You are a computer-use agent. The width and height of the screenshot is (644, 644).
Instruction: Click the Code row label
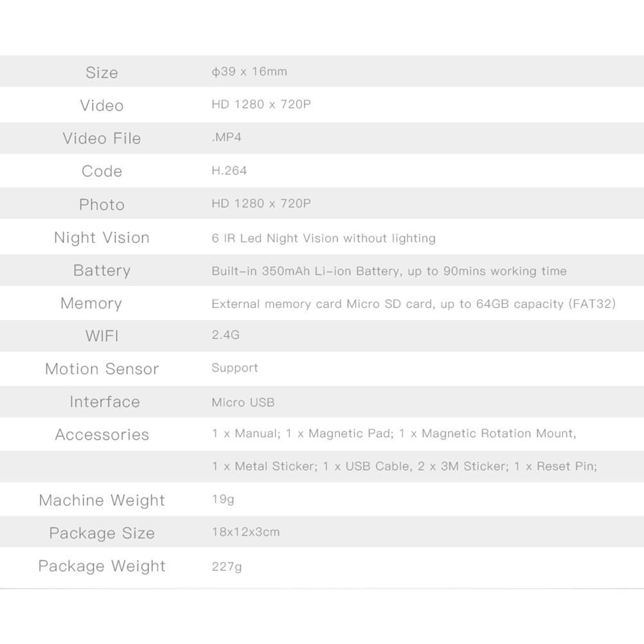[x=102, y=171]
